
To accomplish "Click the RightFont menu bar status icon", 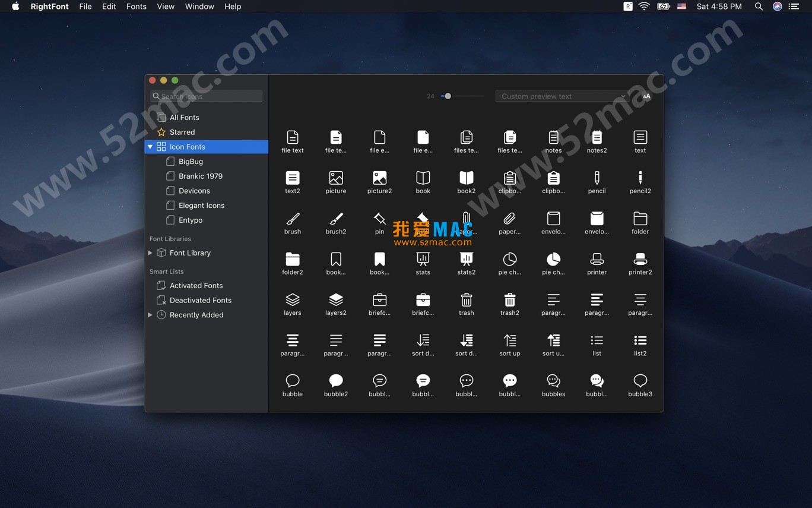I will (x=627, y=7).
